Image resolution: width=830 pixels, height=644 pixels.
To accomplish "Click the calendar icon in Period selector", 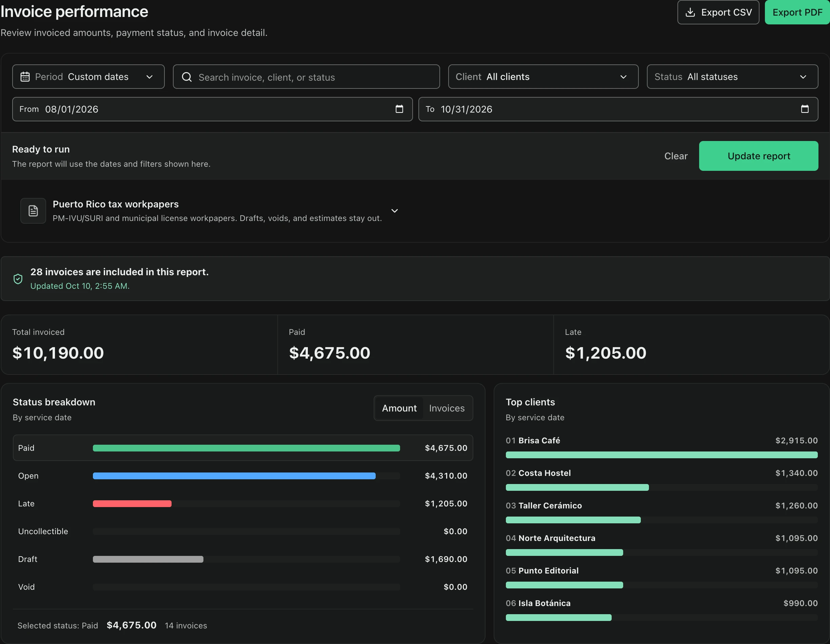I will tap(25, 77).
